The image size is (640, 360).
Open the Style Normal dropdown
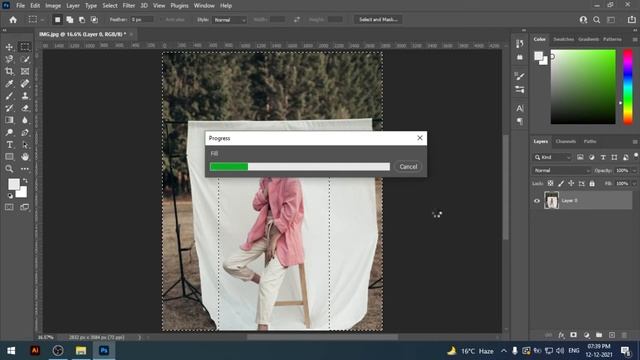tap(229, 20)
